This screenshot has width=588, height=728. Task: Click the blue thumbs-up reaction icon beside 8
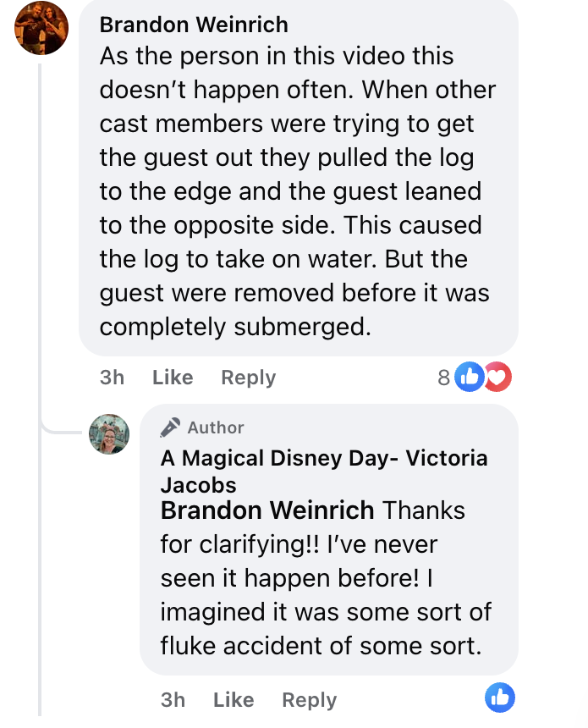pyautogui.click(x=468, y=378)
